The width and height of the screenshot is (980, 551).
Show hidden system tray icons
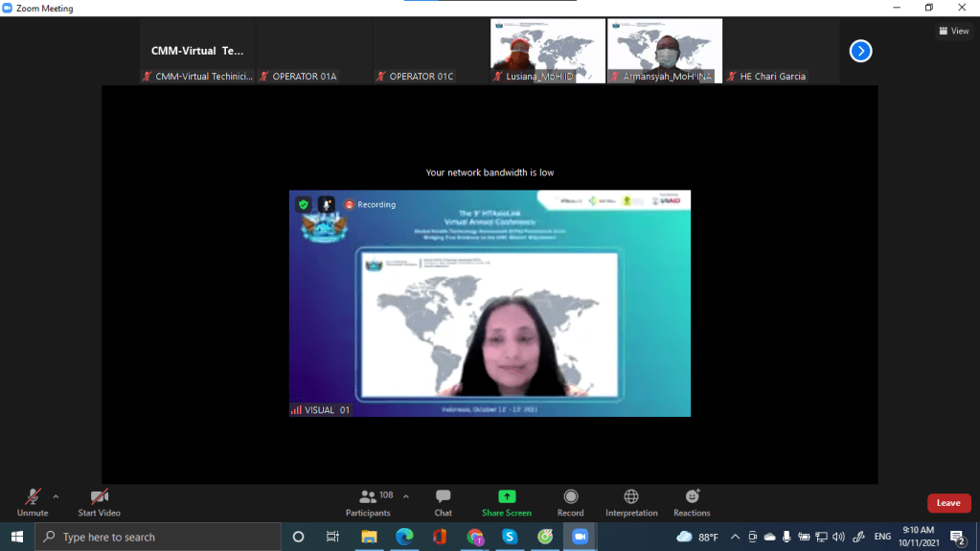point(735,537)
